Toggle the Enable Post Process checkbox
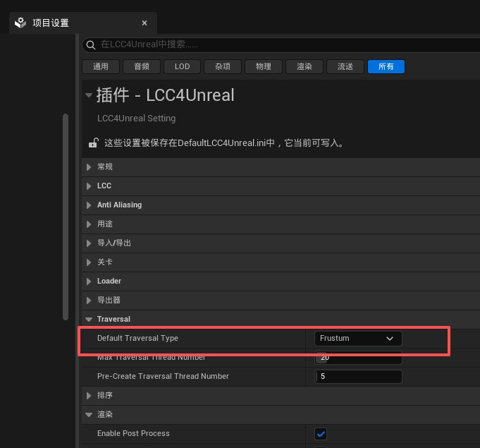 click(x=321, y=434)
